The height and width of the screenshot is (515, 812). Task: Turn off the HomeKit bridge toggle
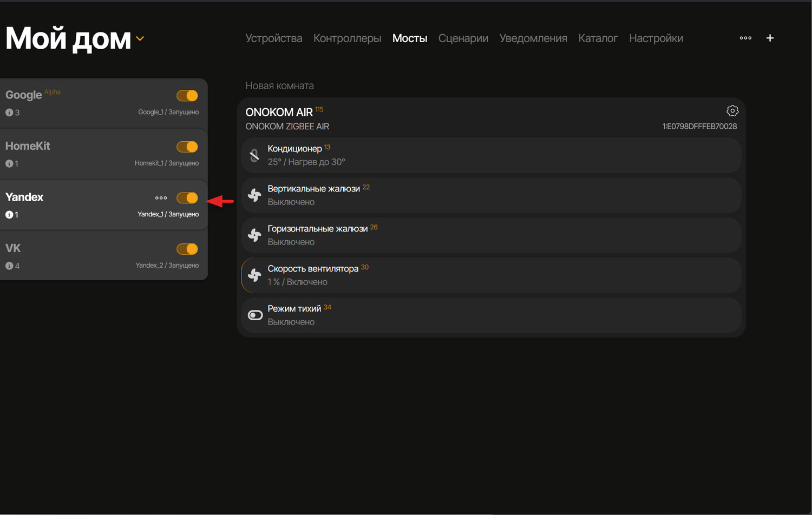[x=187, y=147]
